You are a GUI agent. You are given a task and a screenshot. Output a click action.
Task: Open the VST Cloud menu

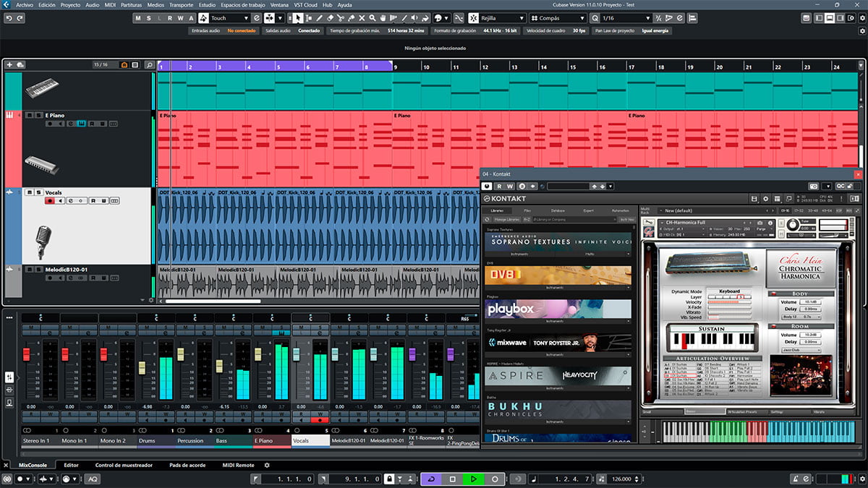[305, 4]
